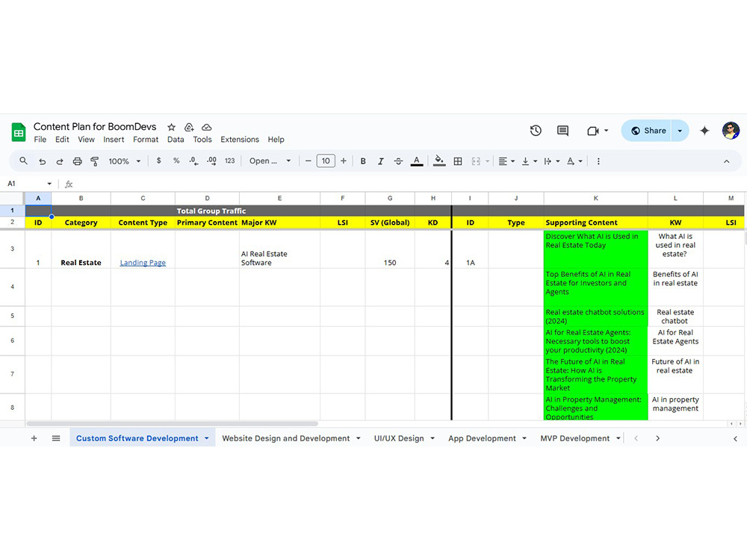Open the number format 123 menu
Viewport: 747px width, 560px height.
pos(229,161)
